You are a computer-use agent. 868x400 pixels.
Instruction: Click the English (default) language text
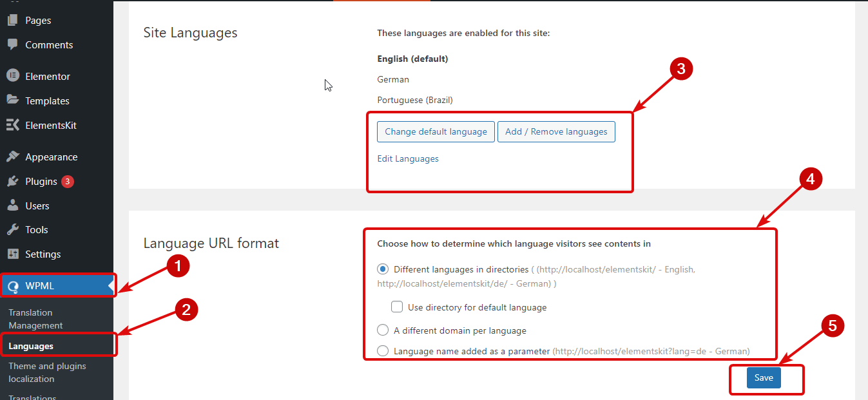click(412, 59)
